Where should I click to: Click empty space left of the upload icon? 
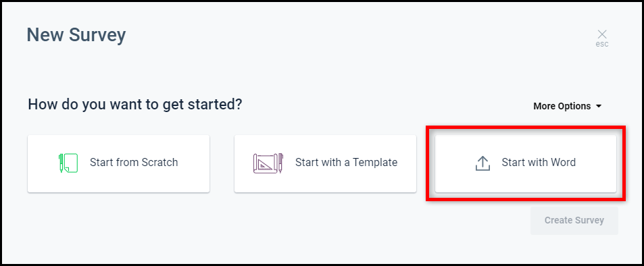(455, 163)
